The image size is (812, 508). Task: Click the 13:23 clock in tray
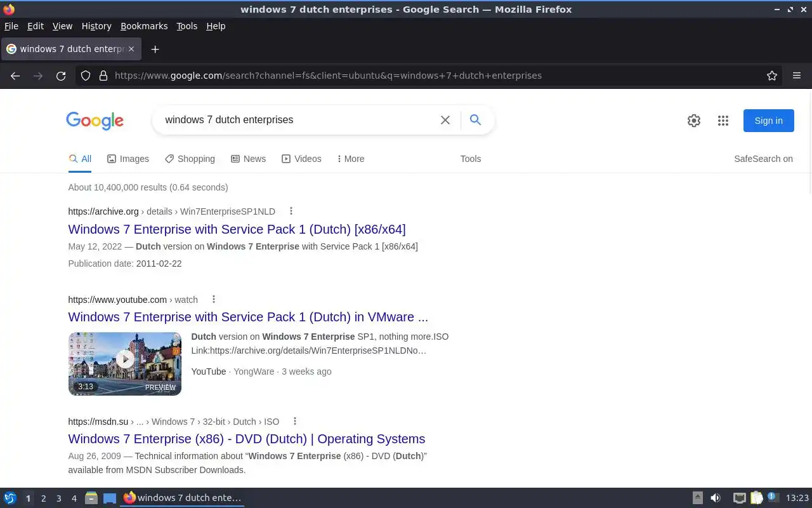[x=797, y=498]
